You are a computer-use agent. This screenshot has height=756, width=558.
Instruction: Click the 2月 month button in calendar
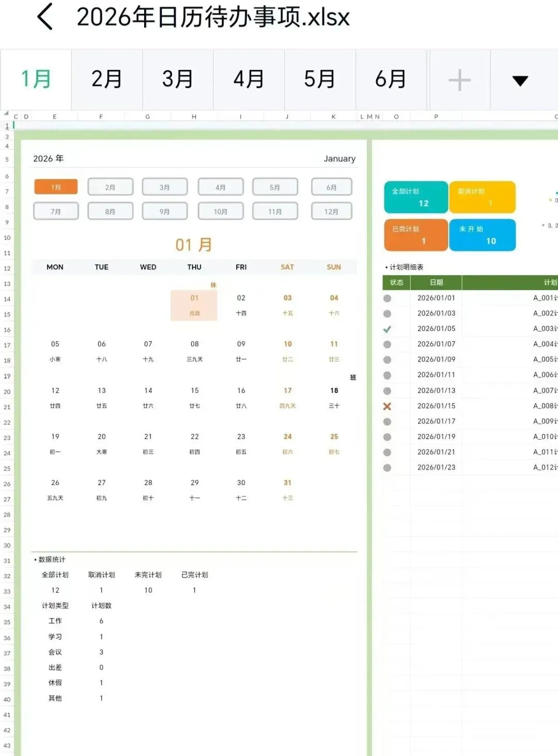(110, 187)
